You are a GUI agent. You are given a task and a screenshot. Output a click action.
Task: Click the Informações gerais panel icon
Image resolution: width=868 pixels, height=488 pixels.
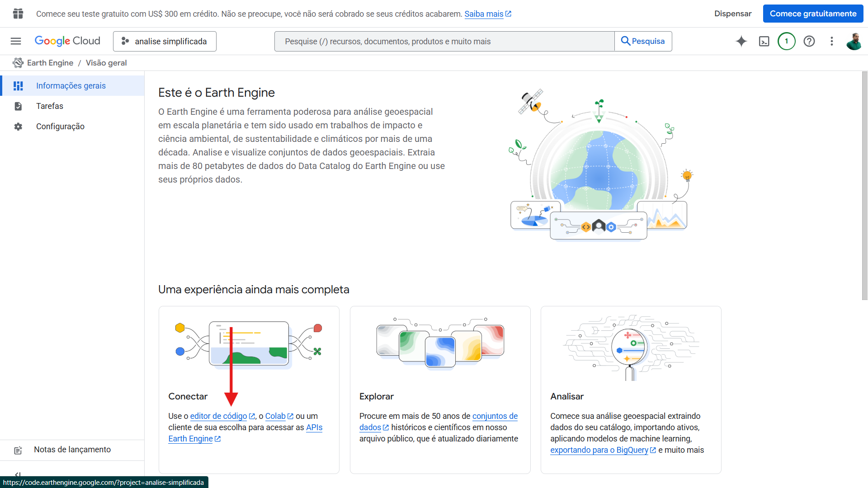click(18, 85)
